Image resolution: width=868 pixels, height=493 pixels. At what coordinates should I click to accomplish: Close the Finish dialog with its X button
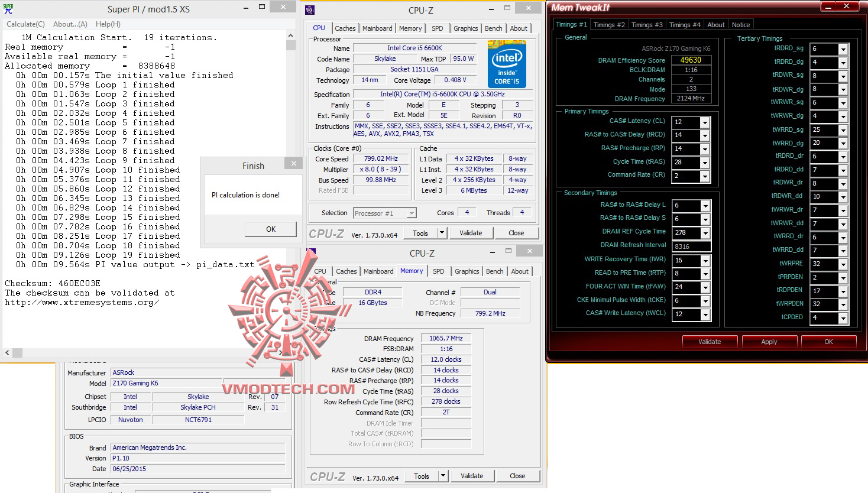point(293,164)
